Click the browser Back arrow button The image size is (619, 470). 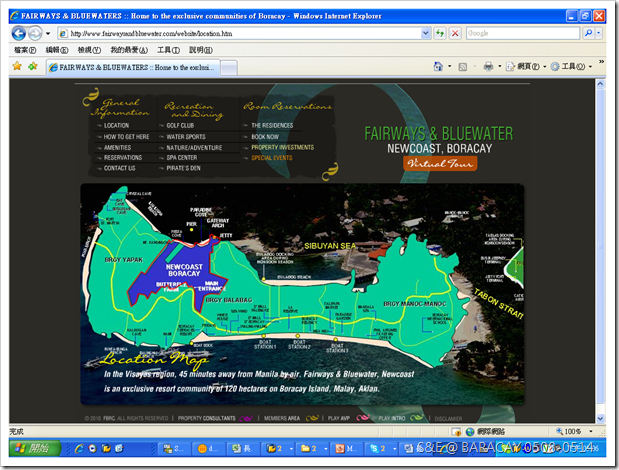[x=19, y=34]
